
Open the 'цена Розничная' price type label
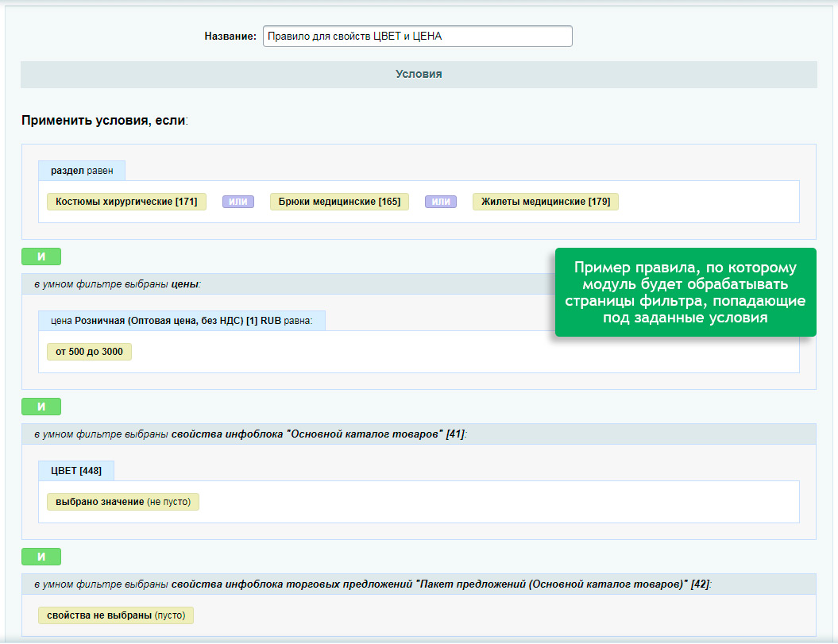click(x=182, y=321)
